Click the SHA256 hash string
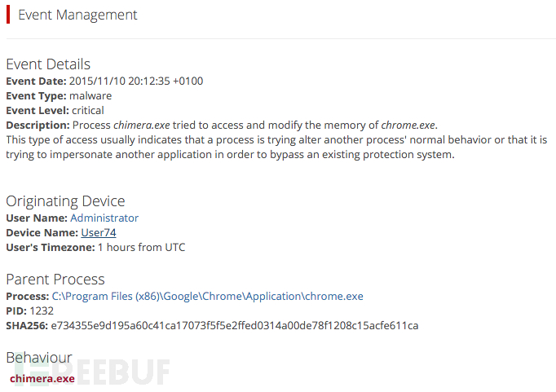 (235, 325)
